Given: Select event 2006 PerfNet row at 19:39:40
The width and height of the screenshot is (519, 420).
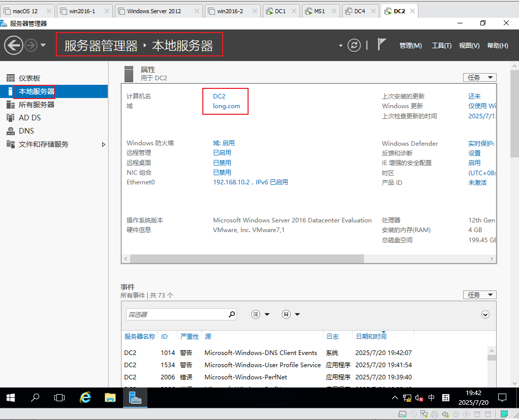Looking at the screenshot, I should click(304, 377).
